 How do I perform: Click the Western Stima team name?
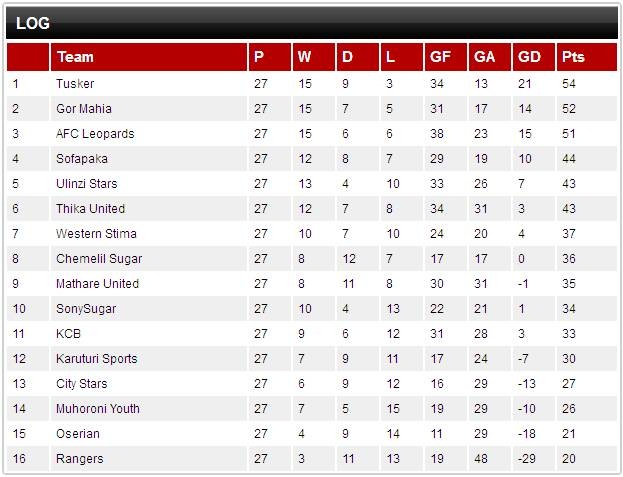click(96, 234)
